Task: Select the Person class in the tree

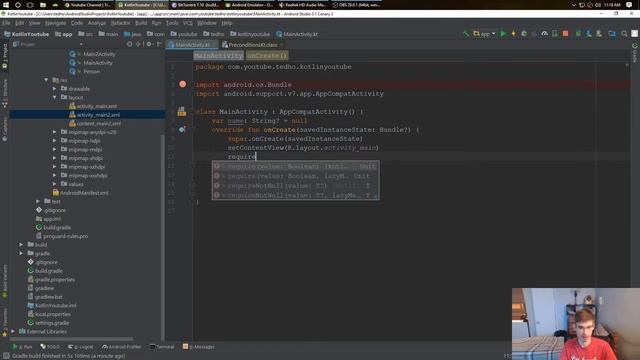Action: 91,71
